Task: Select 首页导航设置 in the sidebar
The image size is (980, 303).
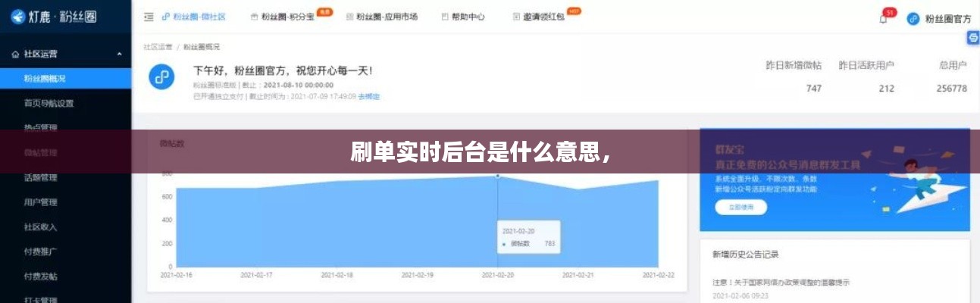Action: click(49, 103)
